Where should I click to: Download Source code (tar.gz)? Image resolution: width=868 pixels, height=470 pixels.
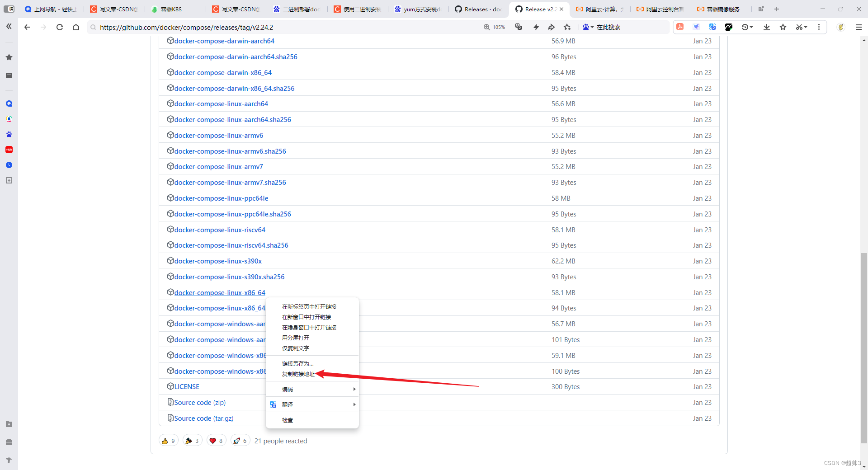(204, 418)
